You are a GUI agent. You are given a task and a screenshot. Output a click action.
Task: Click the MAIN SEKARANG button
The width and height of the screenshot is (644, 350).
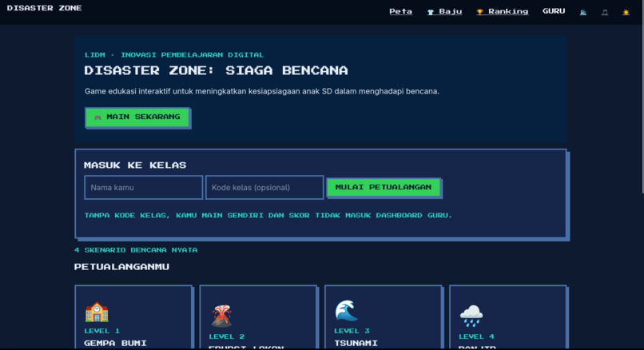point(137,117)
